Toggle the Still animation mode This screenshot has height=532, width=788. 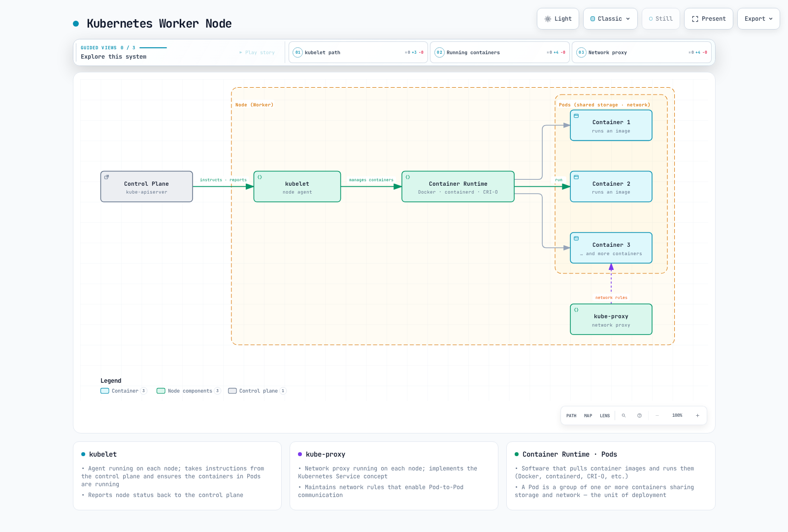660,19
